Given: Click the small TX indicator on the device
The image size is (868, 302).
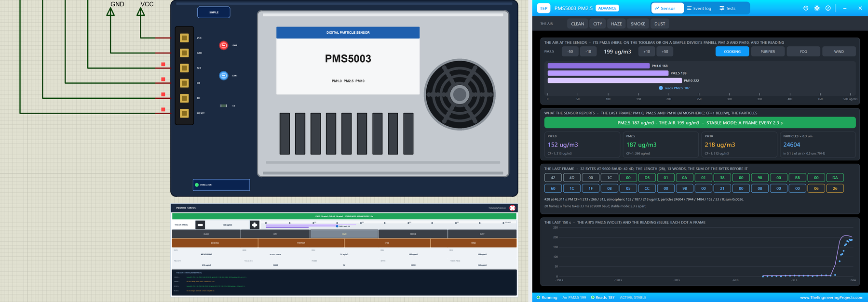Looking at the screenshot, I should [x=224, y=105].
